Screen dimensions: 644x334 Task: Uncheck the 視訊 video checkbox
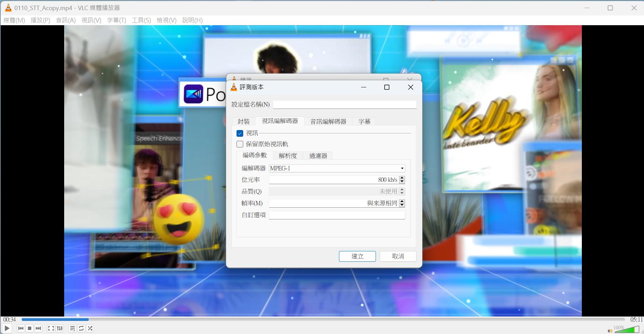pyautogui.click(x=240, y=133)
